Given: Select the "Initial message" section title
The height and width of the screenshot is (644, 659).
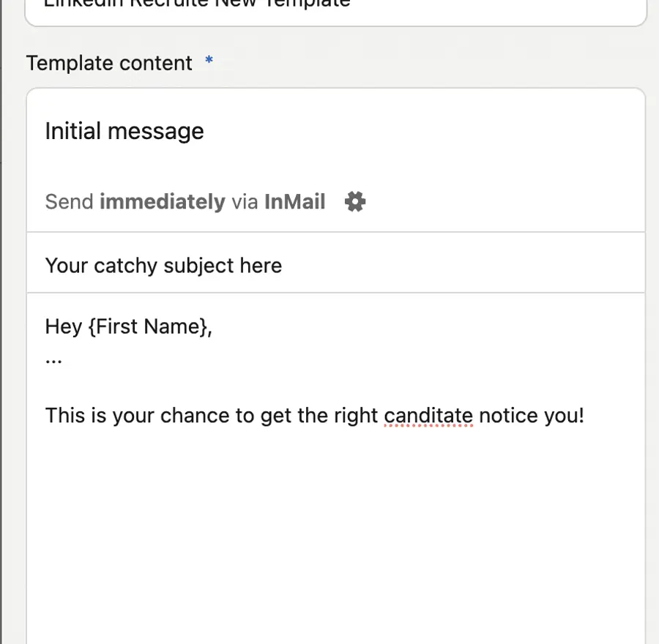Looking at the screenshot, I should (124, 131).
